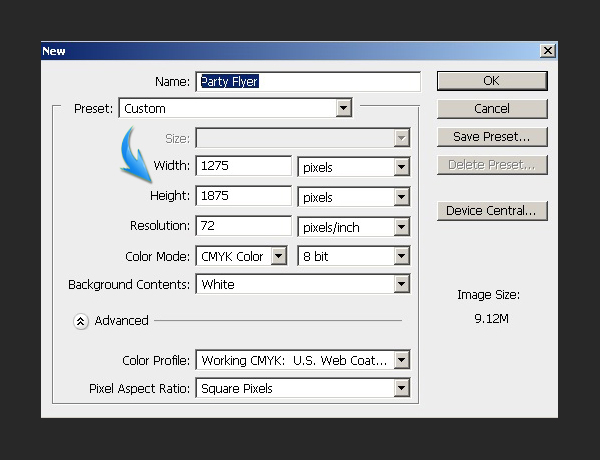The image size is (600, 460).
Task: Click the Cancel button
Action: click(491, 108)
